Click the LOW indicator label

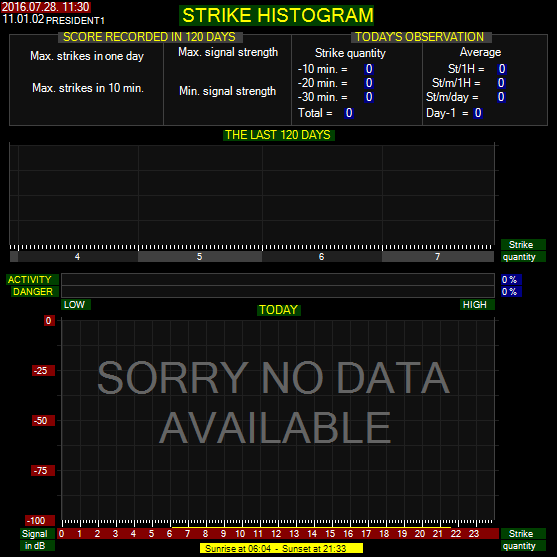coord(76,304)
